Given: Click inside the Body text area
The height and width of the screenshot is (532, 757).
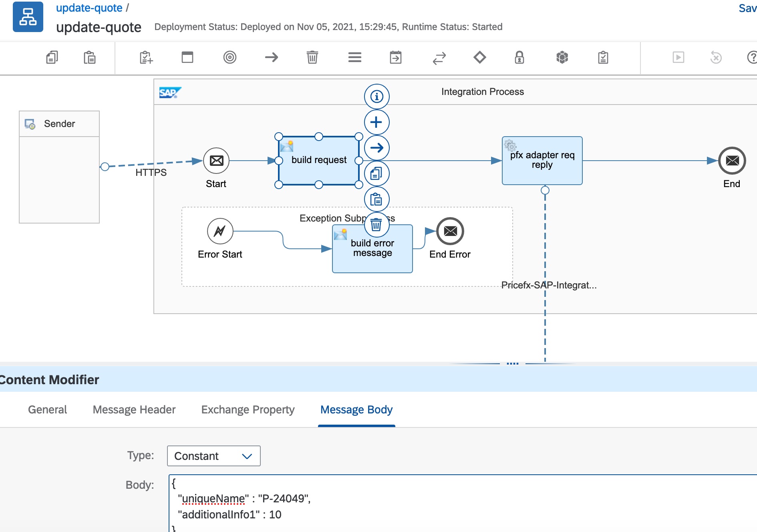Looking at the screenshot, I should (x=441, y=505).
